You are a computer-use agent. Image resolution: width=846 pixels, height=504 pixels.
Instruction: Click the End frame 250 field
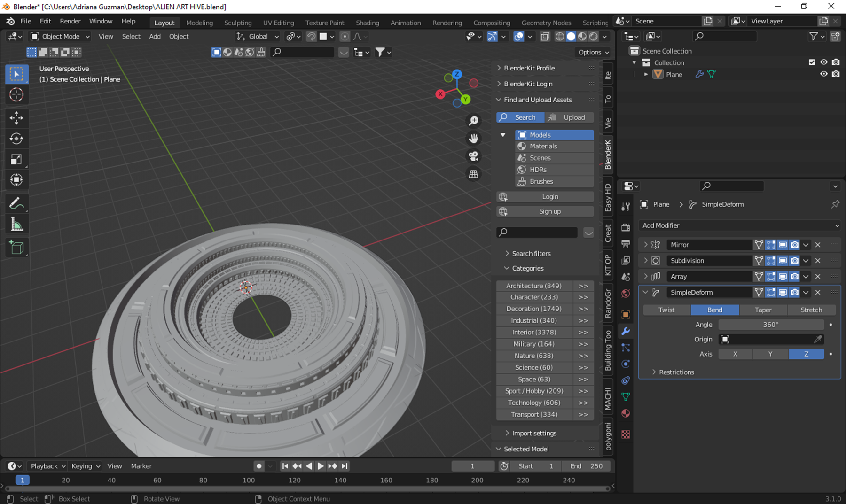pyautogui.click(x=587, y=466)
